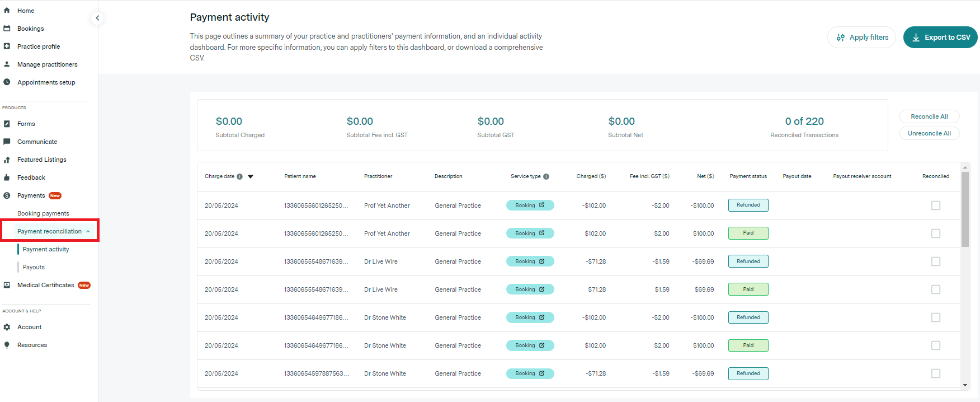
Task: Click the Reconcile All button
Action: point(929,116)
